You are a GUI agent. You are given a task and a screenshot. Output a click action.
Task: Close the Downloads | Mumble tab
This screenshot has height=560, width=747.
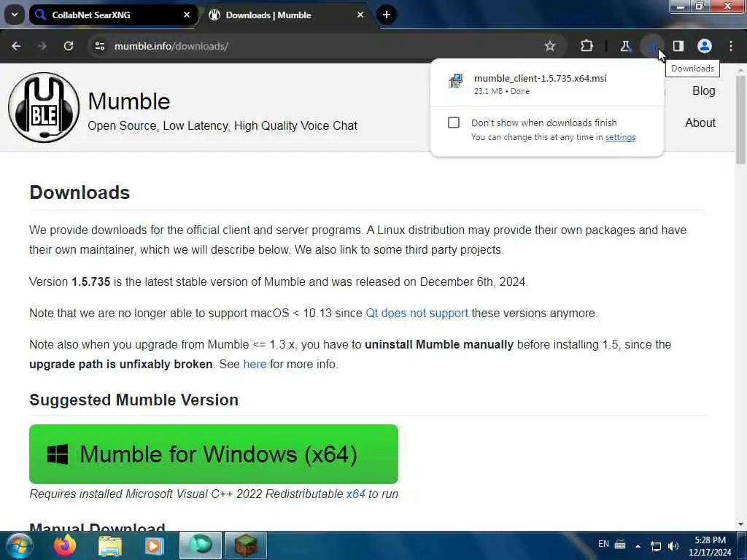[x=360, y=15]
